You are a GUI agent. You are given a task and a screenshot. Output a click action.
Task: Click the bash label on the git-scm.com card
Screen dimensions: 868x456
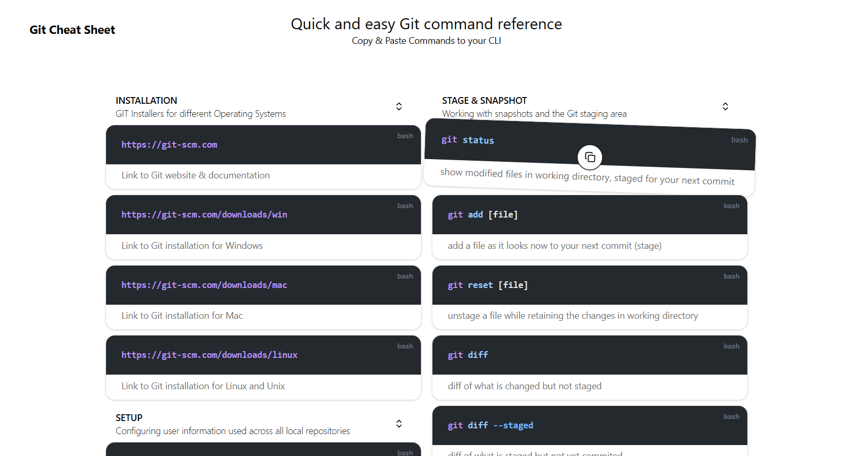pos(405,136)
